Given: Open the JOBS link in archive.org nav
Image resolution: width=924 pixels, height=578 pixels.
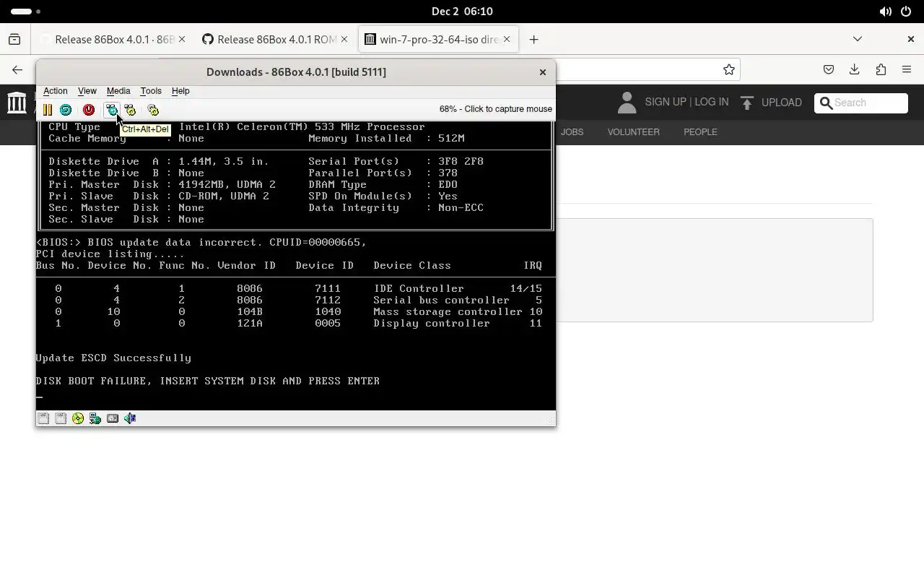Looking at the screenshot, I should pyautogui.click(x=572, y=132).
